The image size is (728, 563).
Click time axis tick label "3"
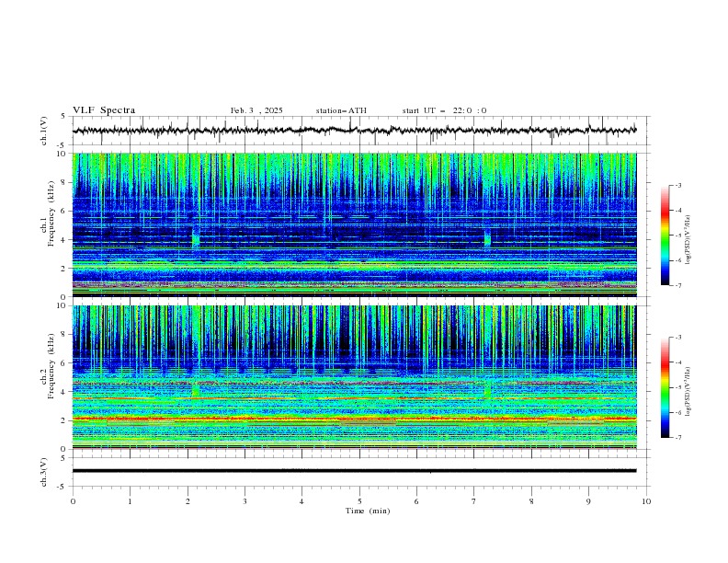pyautogui.click(x=245, y=501)
